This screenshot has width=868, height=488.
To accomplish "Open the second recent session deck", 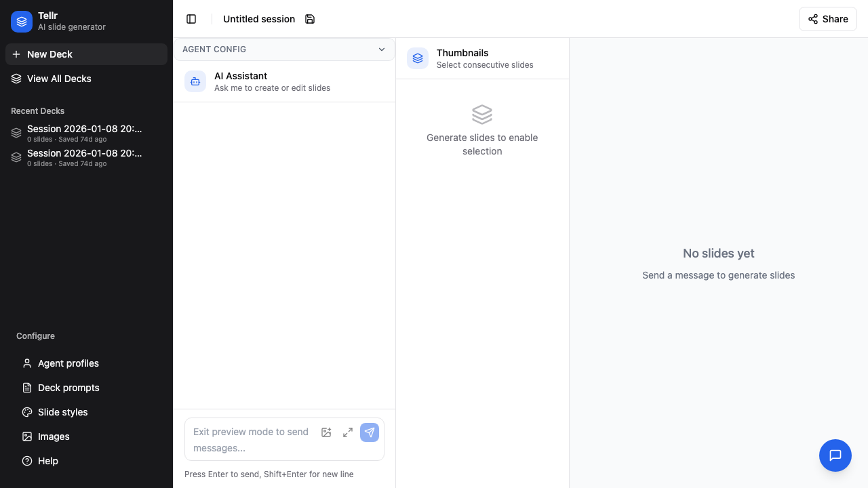I will (x=85, y=157).
